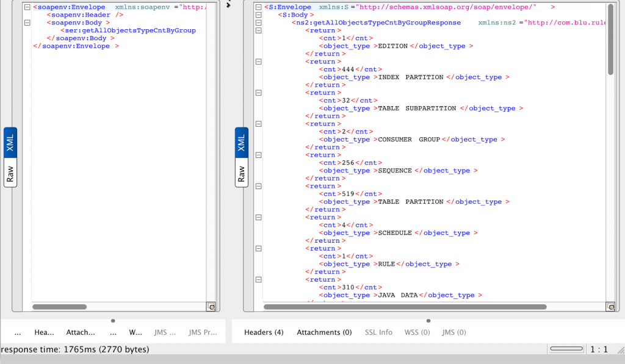Click the closing soapenv:Envelope tag line
625x364 pixels.
tap(76, 46)
